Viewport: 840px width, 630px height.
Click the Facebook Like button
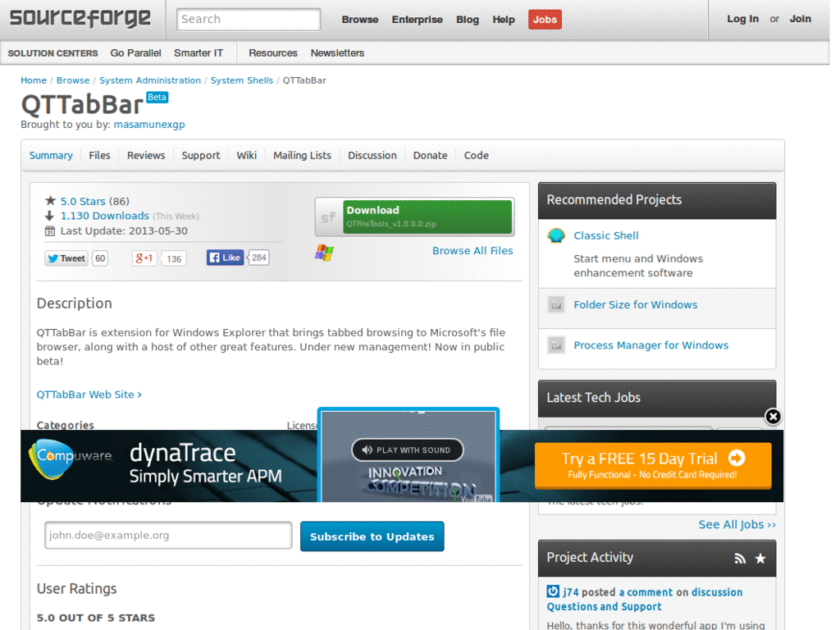tap(225, 258)
